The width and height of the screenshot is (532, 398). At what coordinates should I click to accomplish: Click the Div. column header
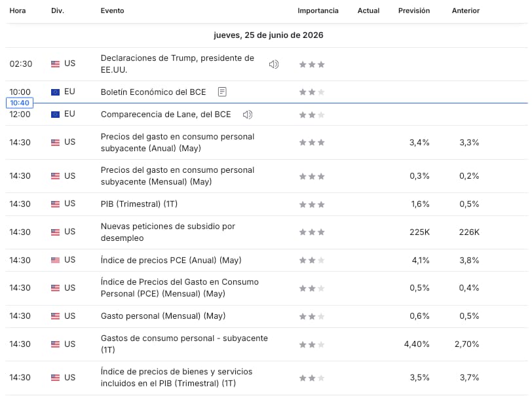click(58, 11)
